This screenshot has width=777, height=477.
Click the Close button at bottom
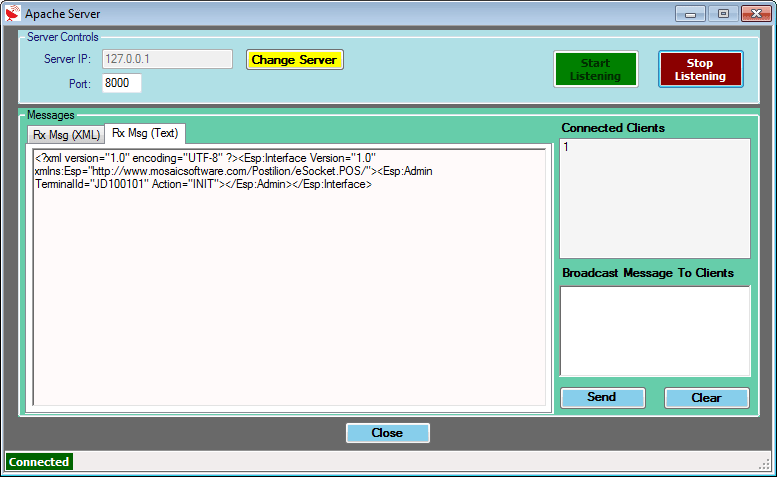click(388, 433)
